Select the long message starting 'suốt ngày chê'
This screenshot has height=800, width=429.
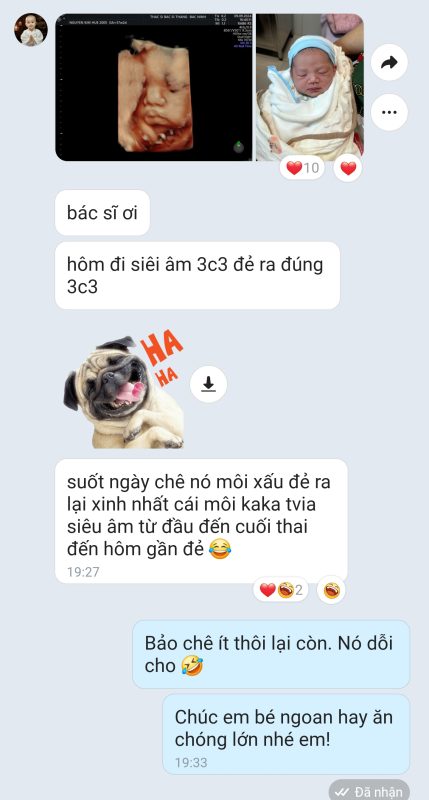(201, 521)
